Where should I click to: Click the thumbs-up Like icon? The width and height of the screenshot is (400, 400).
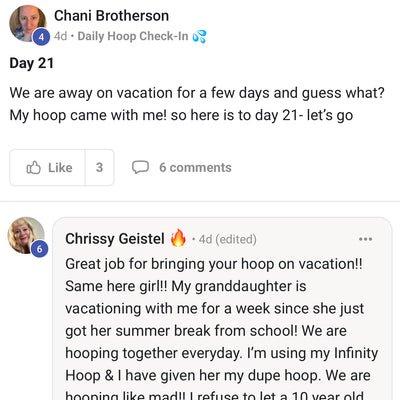[x=34, y=168]
